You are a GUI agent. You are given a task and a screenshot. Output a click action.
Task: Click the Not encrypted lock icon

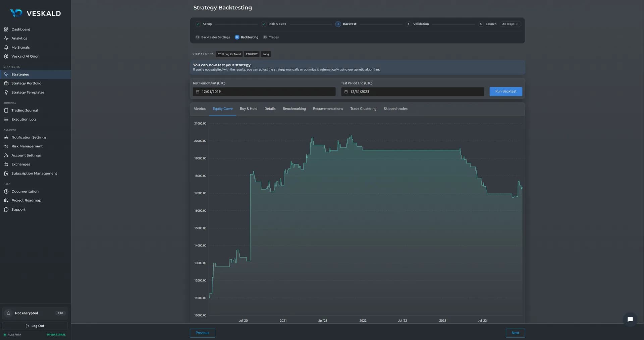[9, 313]
